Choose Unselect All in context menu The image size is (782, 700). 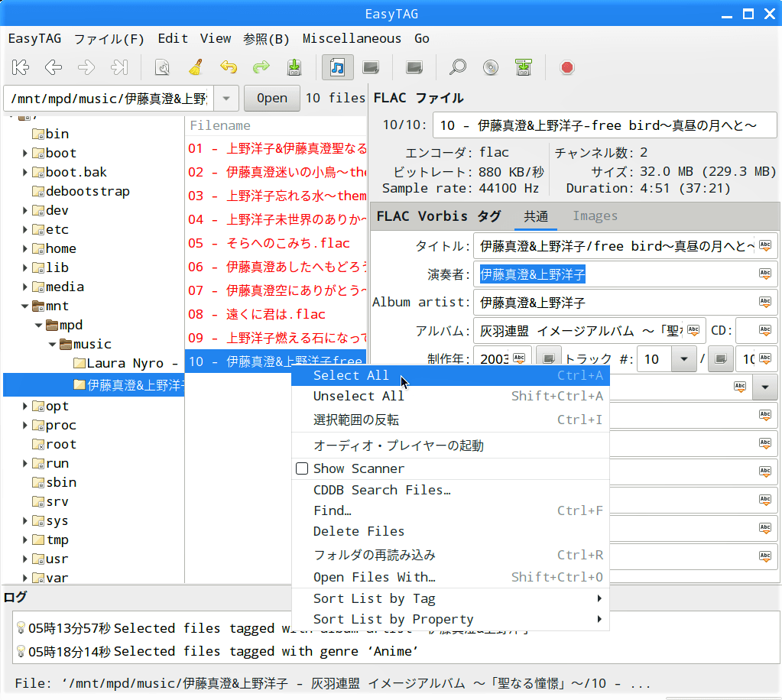pos(450,396)
